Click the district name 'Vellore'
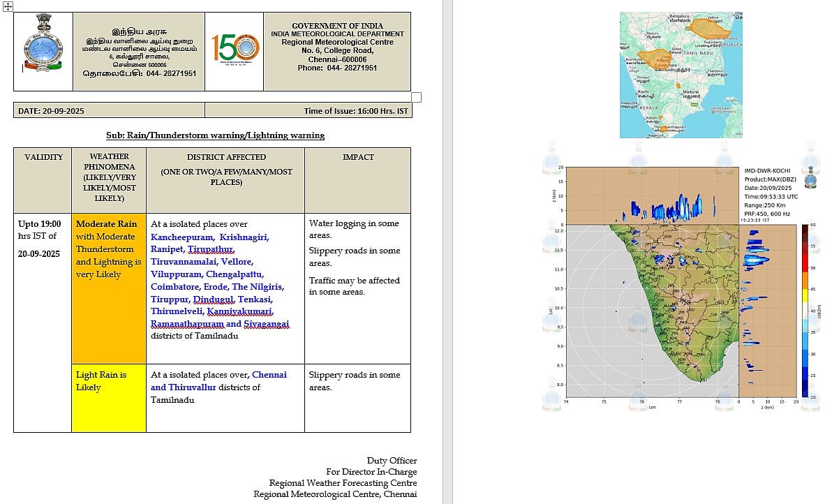Image resolution: width=825 pixels, height=504 pixels. [237, 262]
